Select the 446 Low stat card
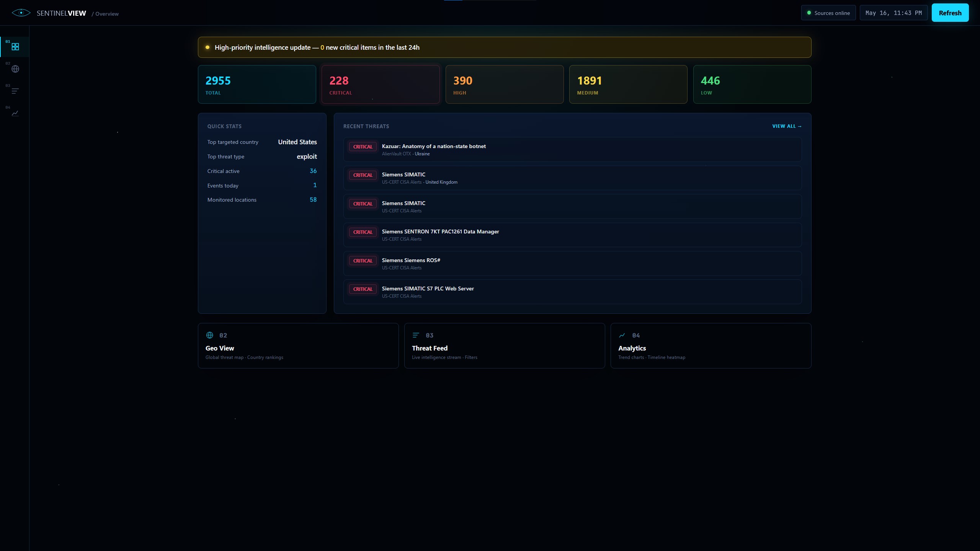 (752, 84)
